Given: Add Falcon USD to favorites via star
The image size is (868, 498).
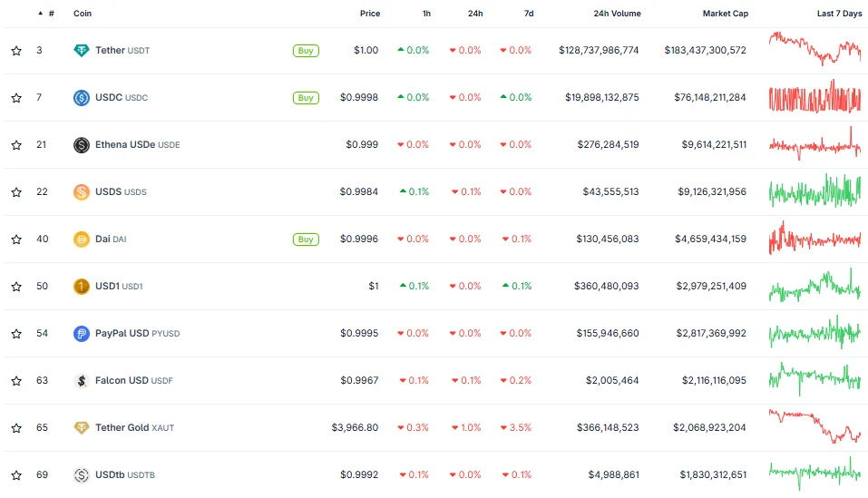Looking at the screenshot, I should click(16, 381).
